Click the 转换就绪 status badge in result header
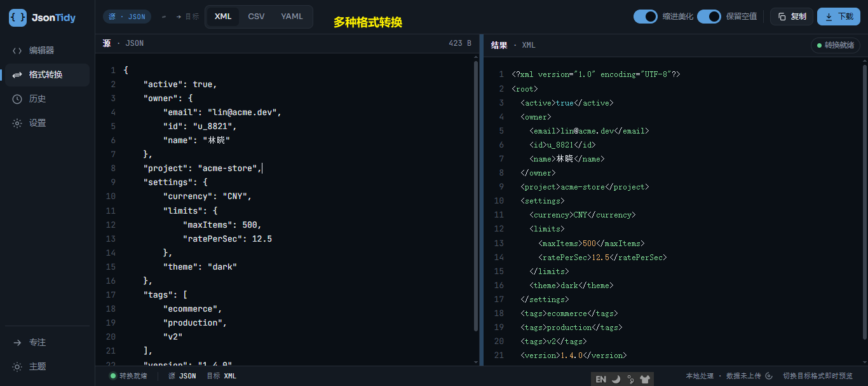 (x=835, y=45)
